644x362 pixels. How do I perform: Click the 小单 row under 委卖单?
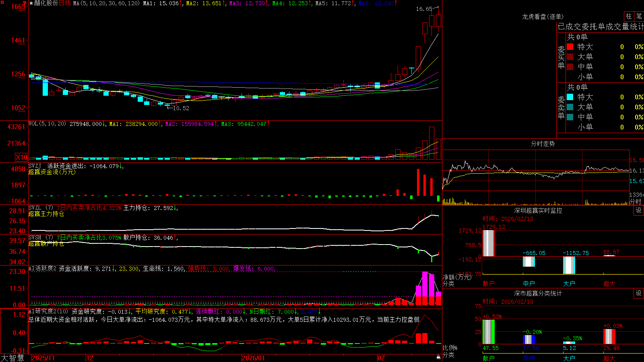coord(605,127)
